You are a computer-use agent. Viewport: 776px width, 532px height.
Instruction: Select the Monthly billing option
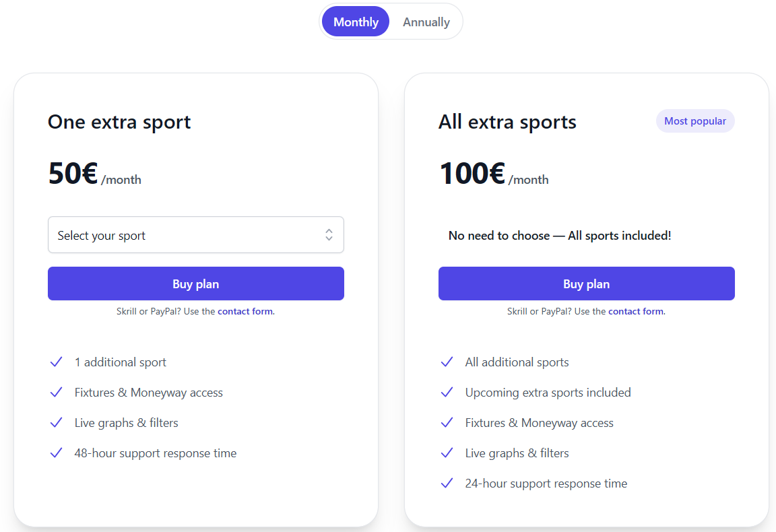[356, 22]
